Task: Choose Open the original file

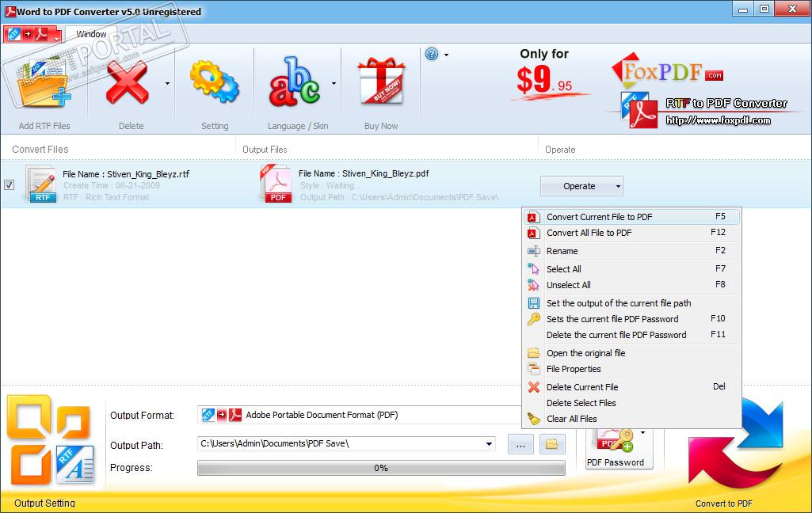Action: (632, 353)
